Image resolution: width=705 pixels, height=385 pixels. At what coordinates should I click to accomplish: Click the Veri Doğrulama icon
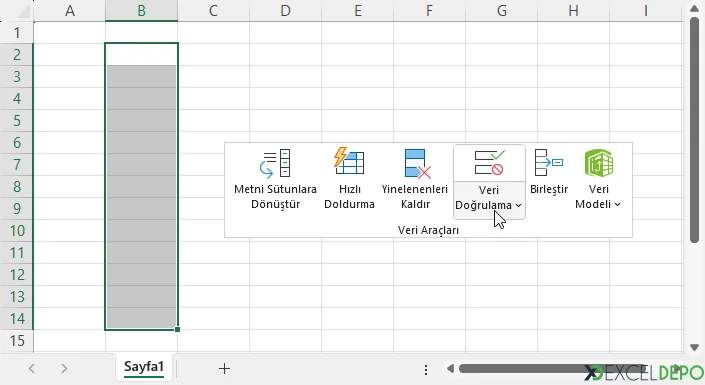(489, 163)
